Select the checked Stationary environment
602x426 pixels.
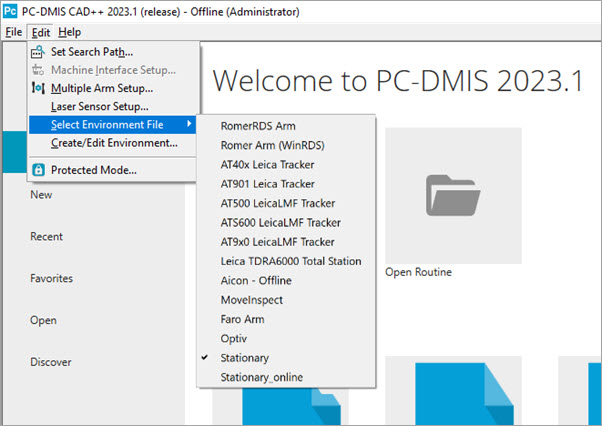[x=246, y=357]
